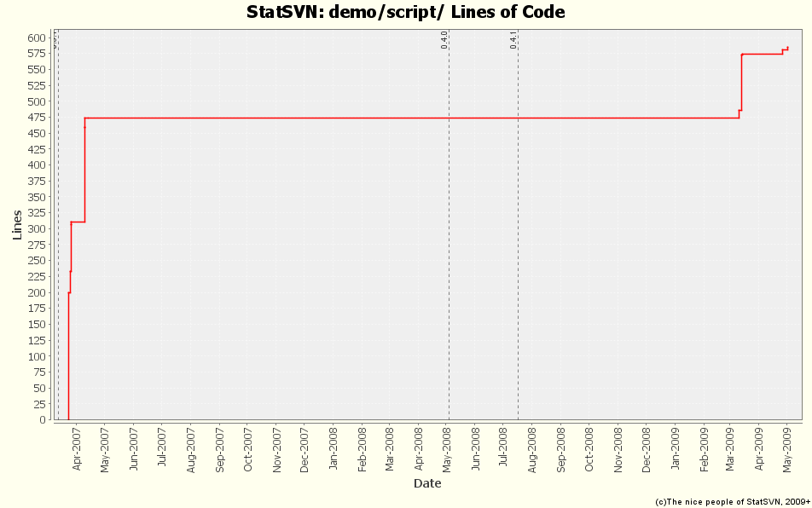Select the May-2009 date tick label

pos(787,449)
